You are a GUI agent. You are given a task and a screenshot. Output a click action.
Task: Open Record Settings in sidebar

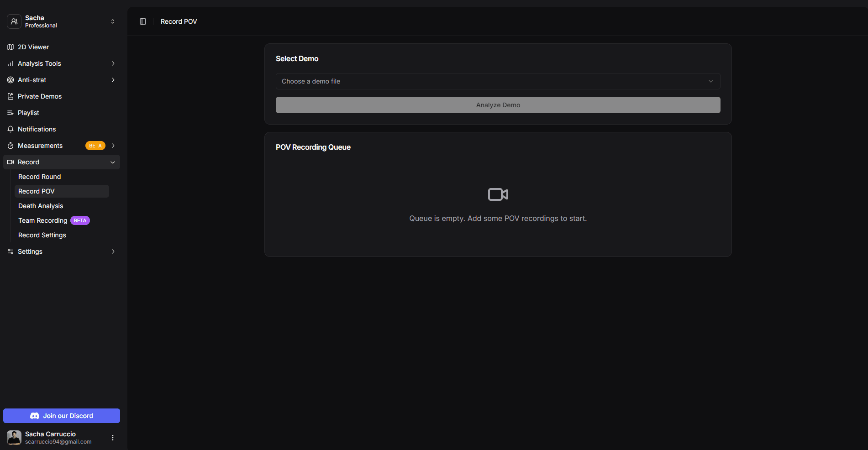[42, 235]
